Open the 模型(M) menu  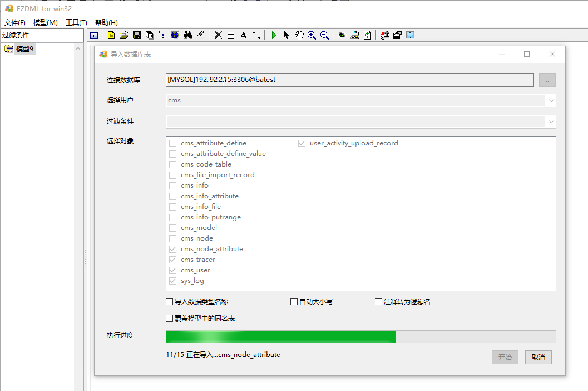tap(46, 22)
